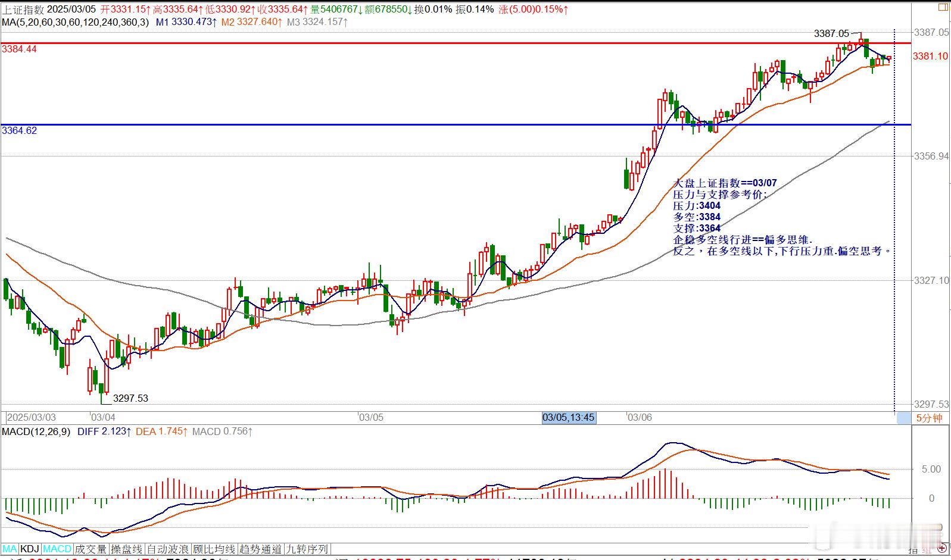Click the current price 3381.10 label
Viewport: 951px width, 560px height.
pos(930,56)
